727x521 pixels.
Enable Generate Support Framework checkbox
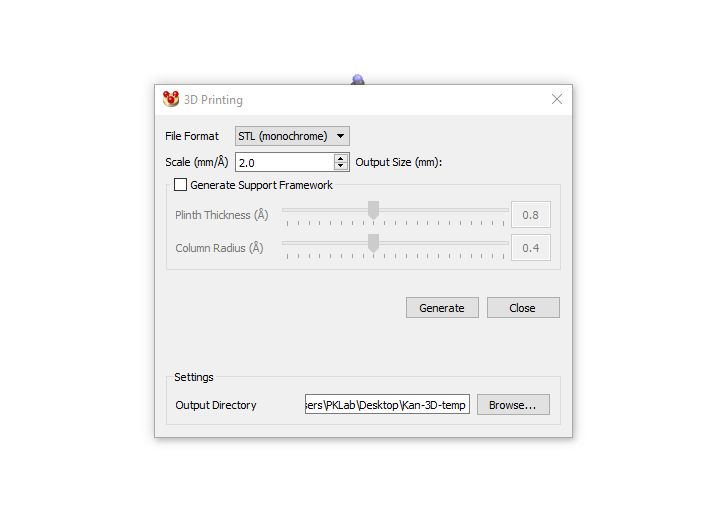[181, 185]
